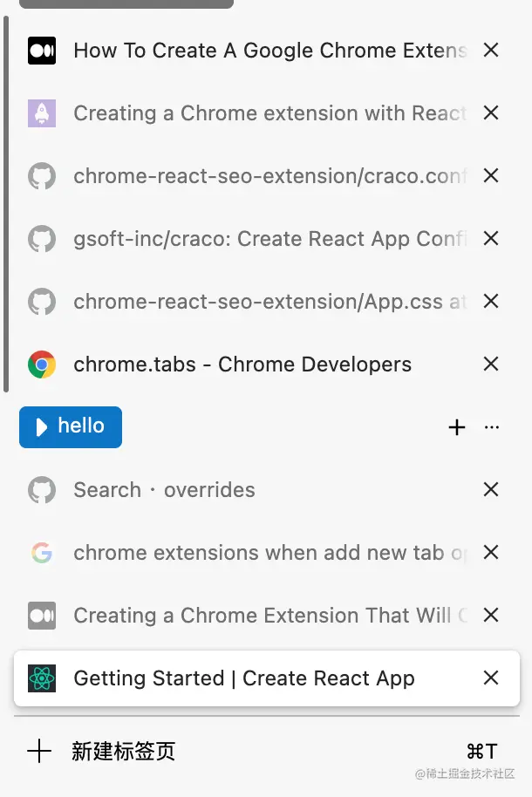The width and height of the screenshot is (532, 797).
Task: Click the 新建标签页 new tab button
Action: click(122, 752)
